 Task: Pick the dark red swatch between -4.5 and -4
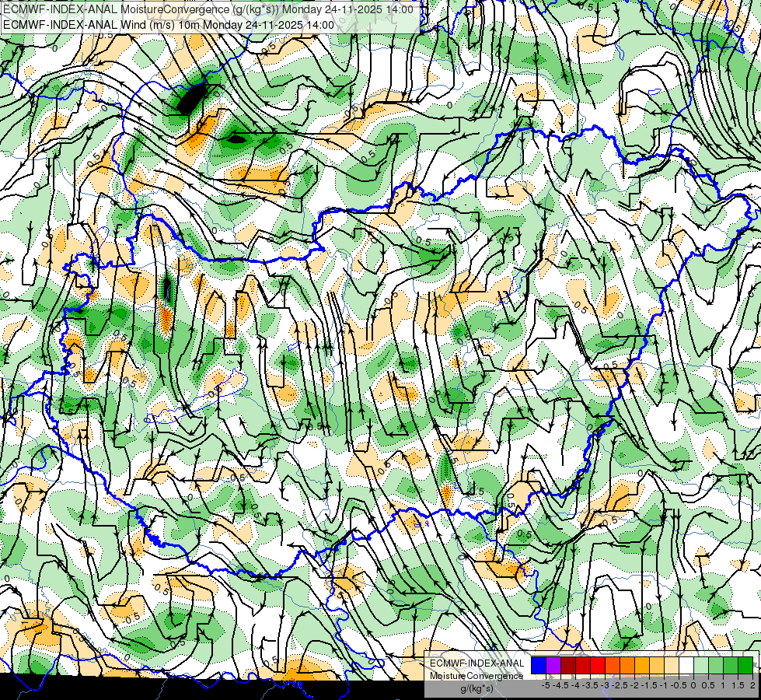pos(568,666)
